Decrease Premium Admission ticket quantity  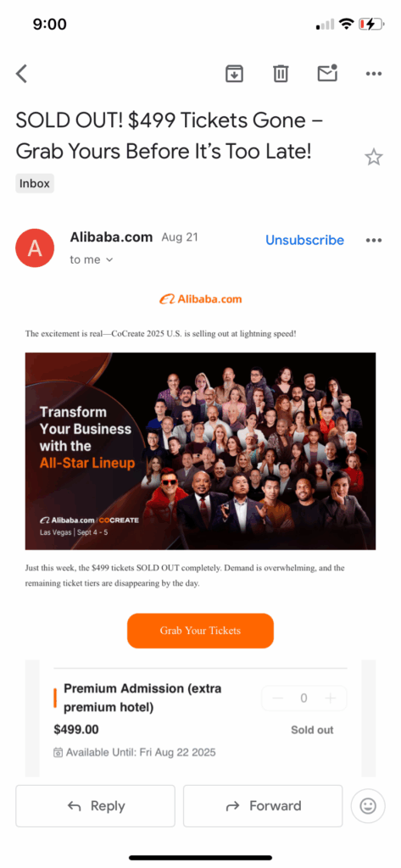[x=277, y=698]
